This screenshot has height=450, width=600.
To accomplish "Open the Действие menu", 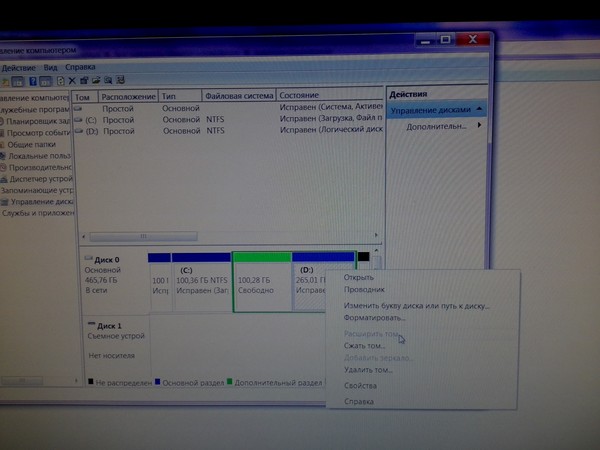I will [x=18, y=68].
